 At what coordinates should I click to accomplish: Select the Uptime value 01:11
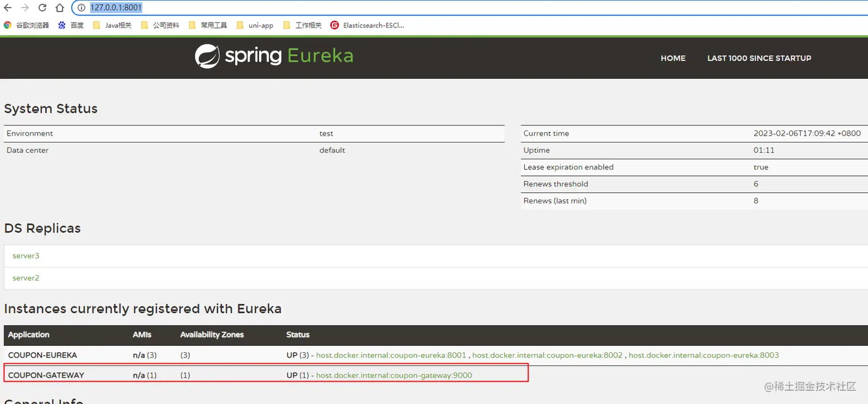coord(763,150)
